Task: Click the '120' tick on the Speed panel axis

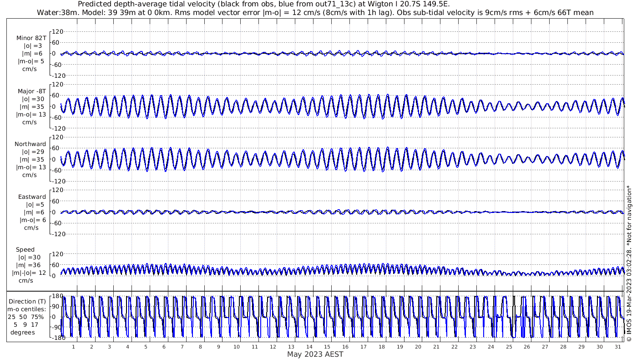Action: click(57, 254)
